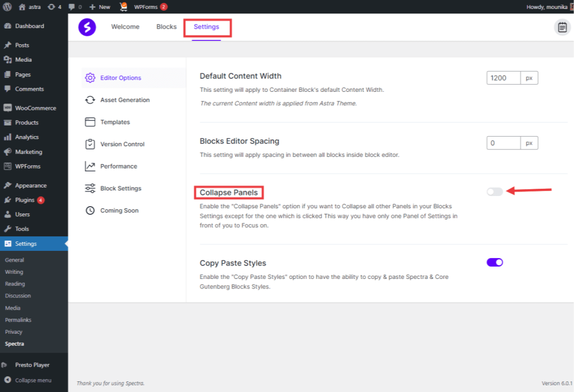Open the Howdy, mounika account menu
Viewport: 574px width, 392px height.
coord(547,7)
